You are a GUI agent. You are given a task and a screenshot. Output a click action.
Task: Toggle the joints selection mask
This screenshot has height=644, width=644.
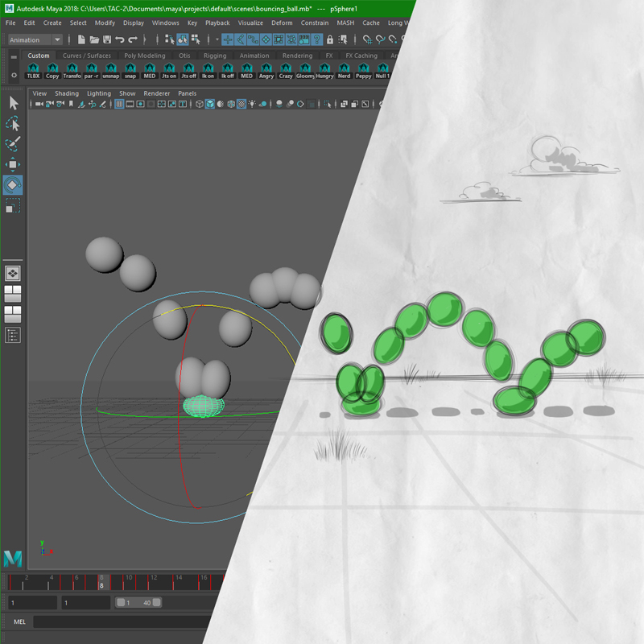[x=240, y=39]
